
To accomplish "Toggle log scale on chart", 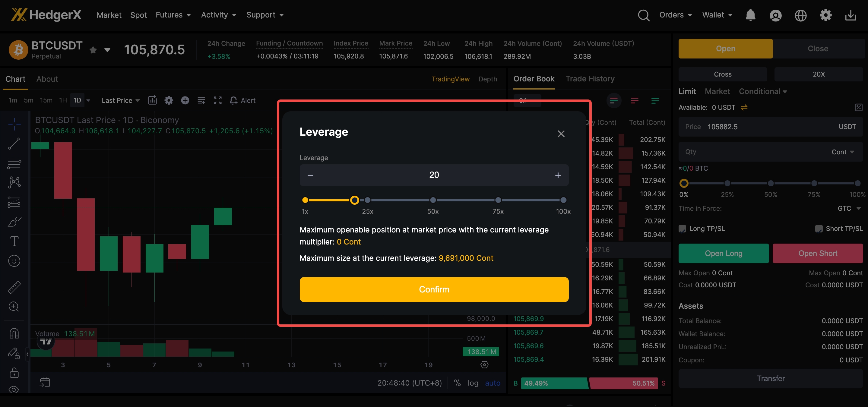I will [x=473, y=383].
